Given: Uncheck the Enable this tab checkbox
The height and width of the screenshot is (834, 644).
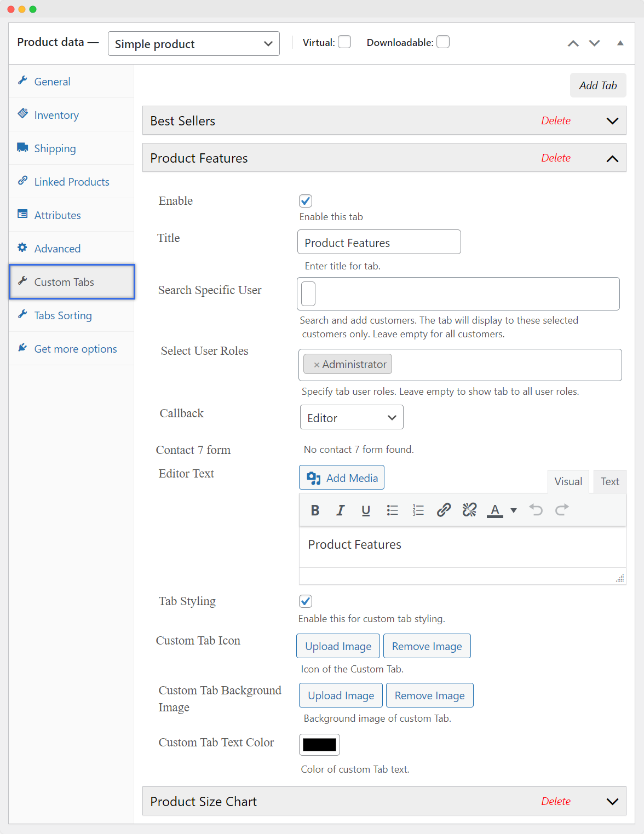Looking at the screenshot, I should tap(306, 201).
